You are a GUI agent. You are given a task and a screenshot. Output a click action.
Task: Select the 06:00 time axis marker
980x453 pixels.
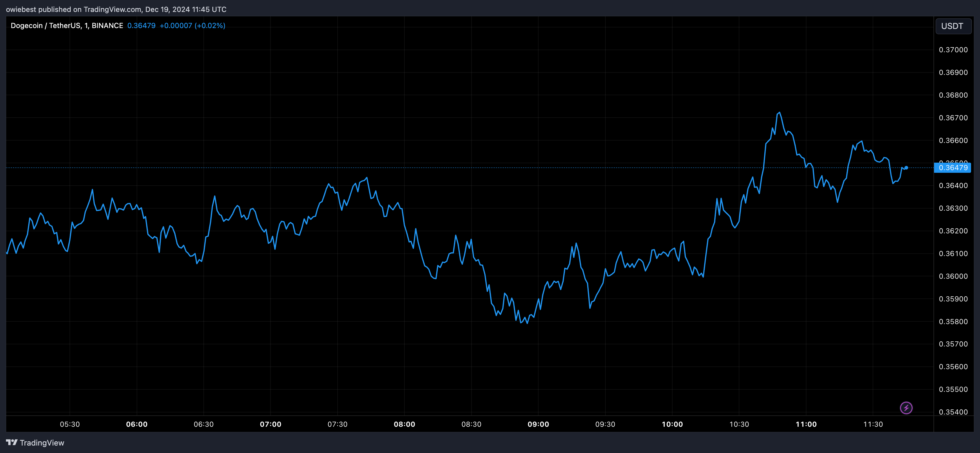coord(137,424)
